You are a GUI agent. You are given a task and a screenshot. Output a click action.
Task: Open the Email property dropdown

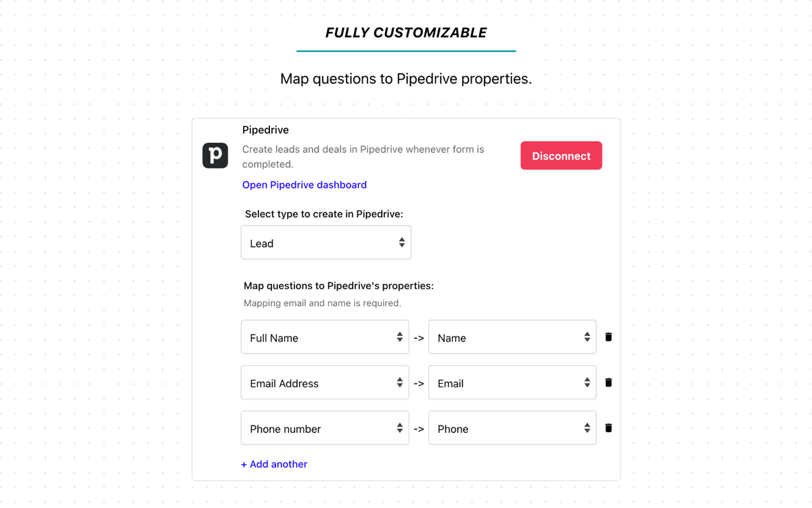coord(512,382)
